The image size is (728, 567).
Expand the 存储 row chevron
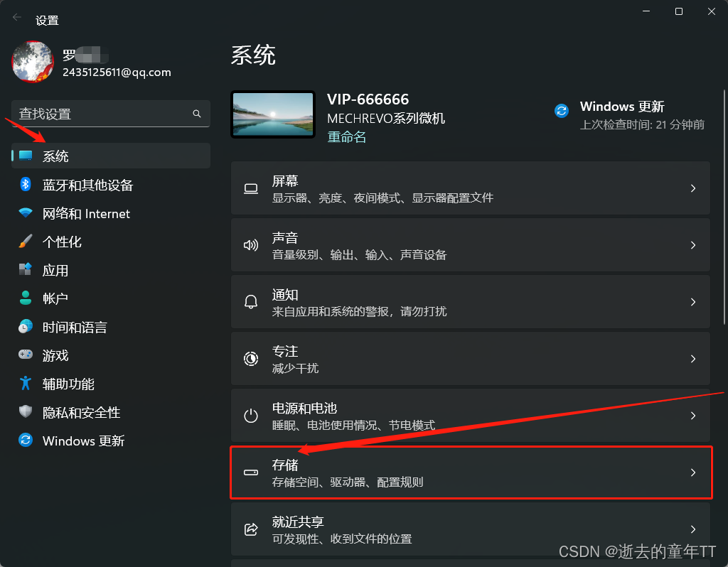(x=692, y=472)
